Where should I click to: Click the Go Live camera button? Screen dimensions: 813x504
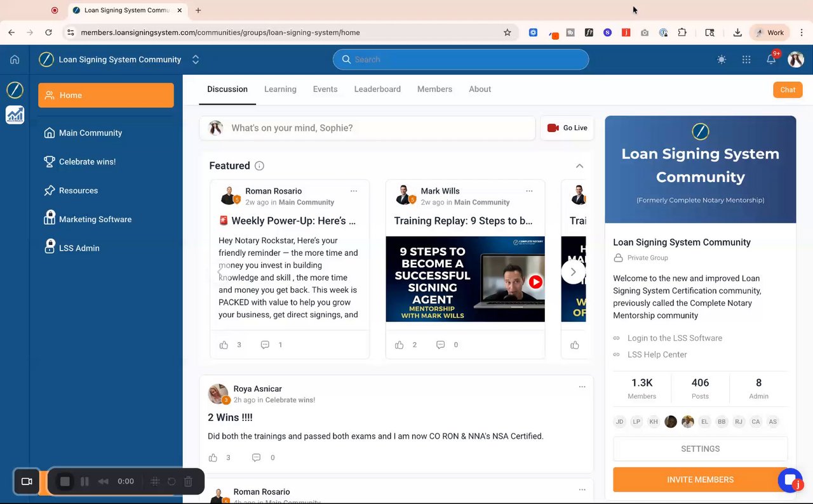567,128
